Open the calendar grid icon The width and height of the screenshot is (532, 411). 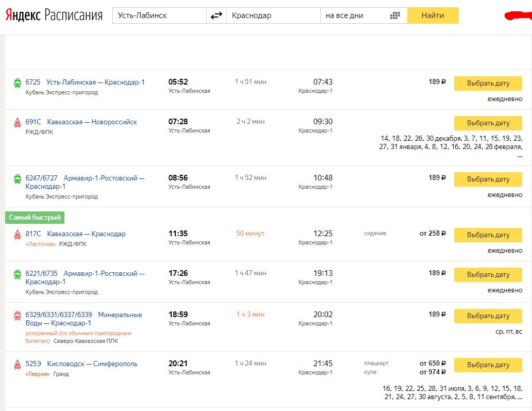tap(395, 15)
